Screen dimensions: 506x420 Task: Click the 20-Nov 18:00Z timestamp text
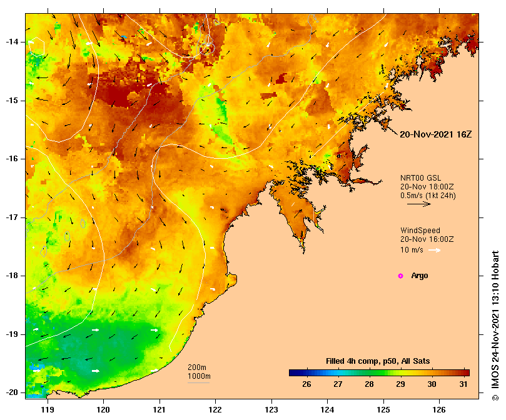point(427,187)
